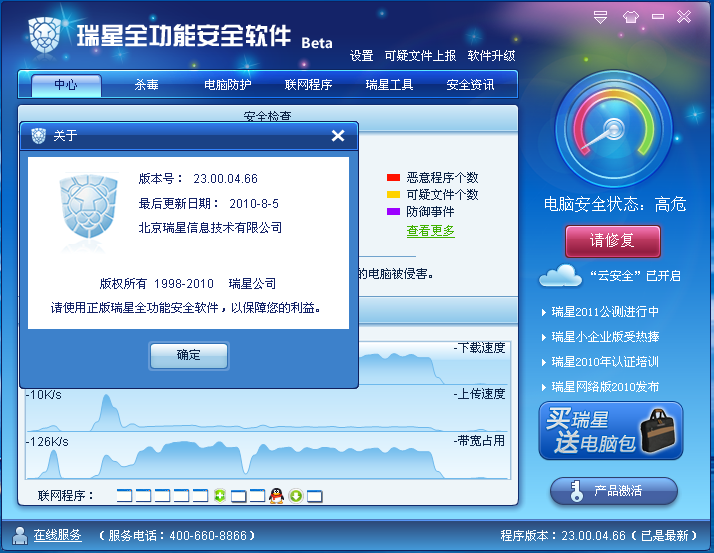This screenshot has height=553, width=714.
Task: Click the purple 防御事件 legend swatch
Action: (x=393, y=211)
